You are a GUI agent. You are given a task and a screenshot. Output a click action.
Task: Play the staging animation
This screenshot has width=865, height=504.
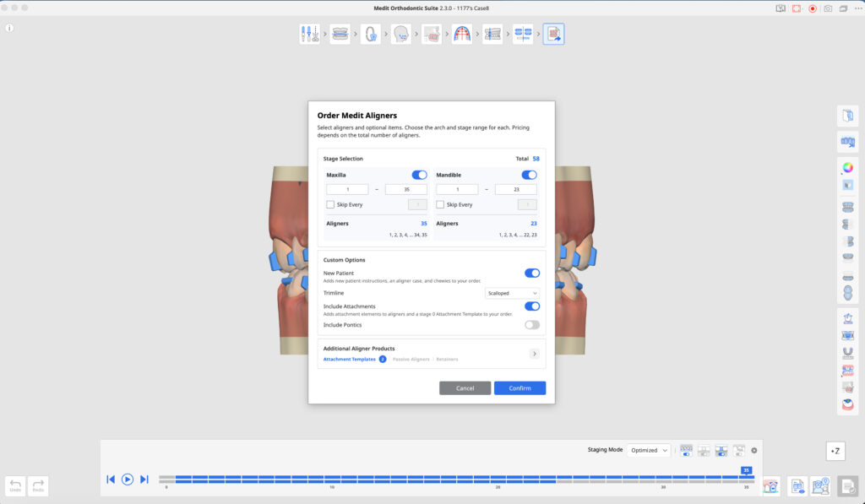(128, 480)
